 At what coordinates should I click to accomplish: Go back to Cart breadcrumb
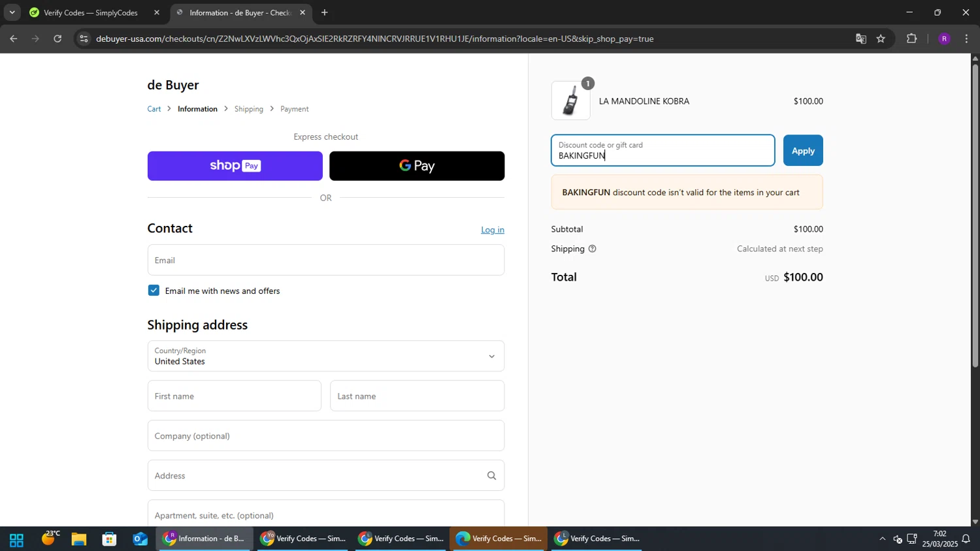tap(154, 109)
